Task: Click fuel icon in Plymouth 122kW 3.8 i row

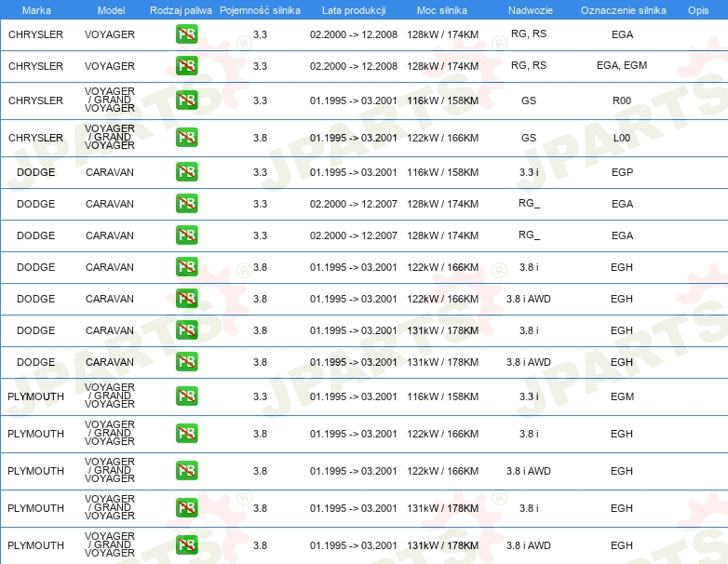Action: pos(186,433)
